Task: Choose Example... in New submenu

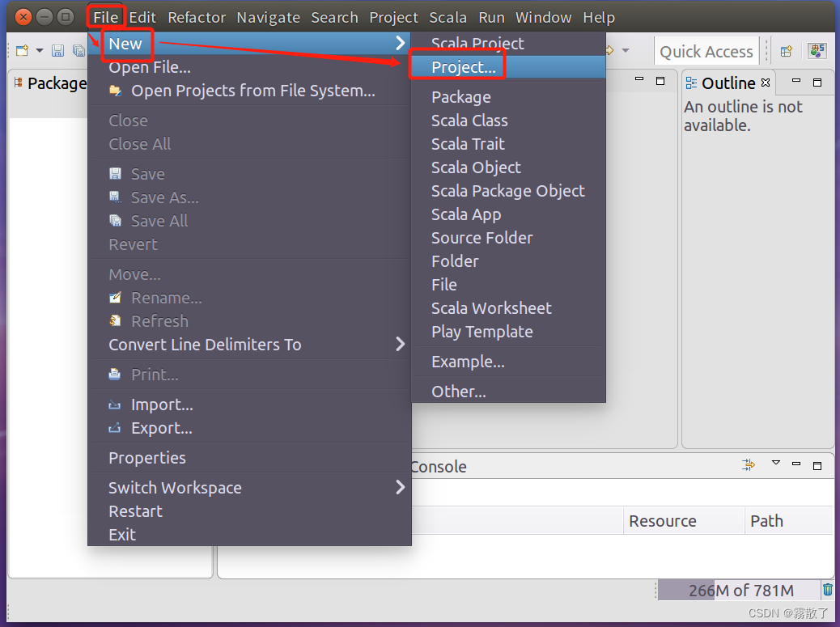Action: (x=508, y=362)
